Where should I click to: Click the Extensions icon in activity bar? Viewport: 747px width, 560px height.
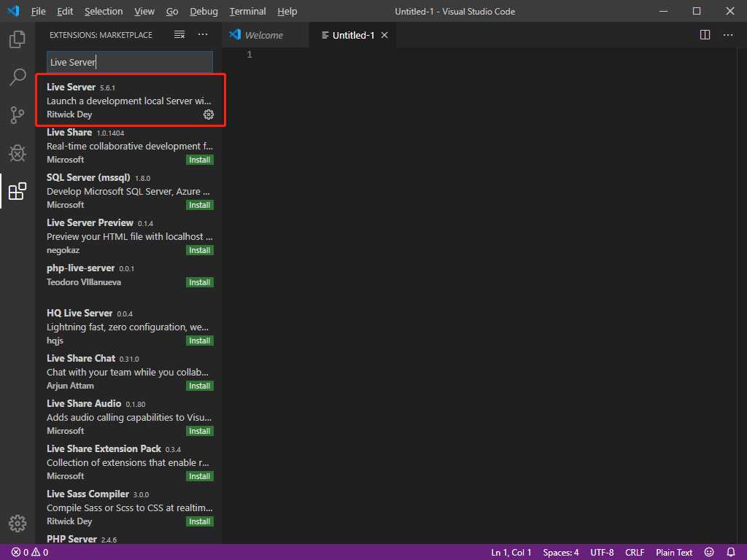[x=18, y=191]
